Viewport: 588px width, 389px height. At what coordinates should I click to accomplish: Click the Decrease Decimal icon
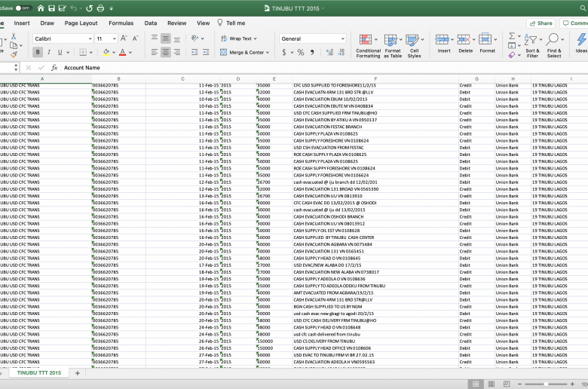pos(341,53)
